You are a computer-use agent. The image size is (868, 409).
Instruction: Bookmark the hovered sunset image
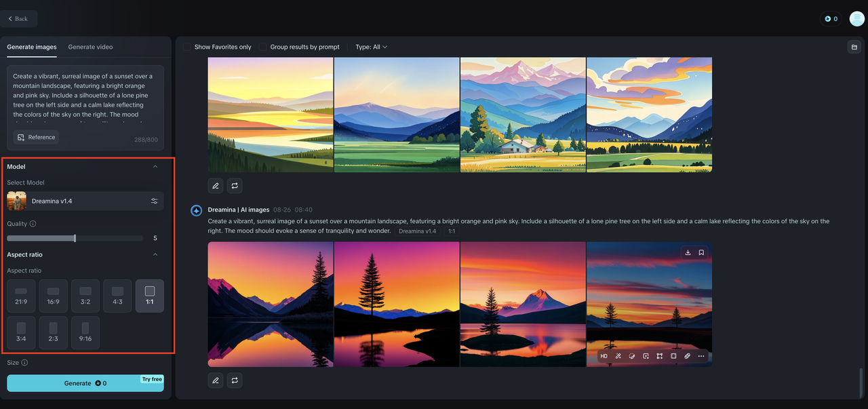click(x=701, y=252)
